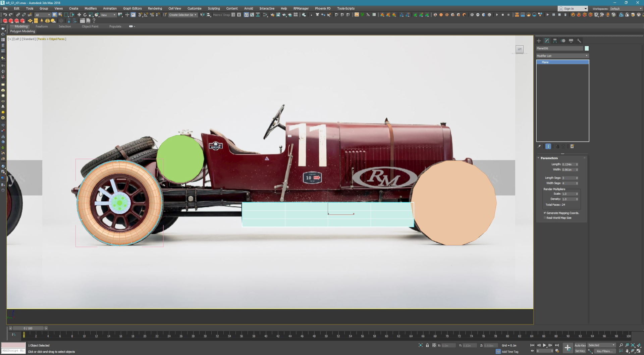Click the MAXScript mini listener field
Screen dimensions: 644x355
click(x=13, y=351)
